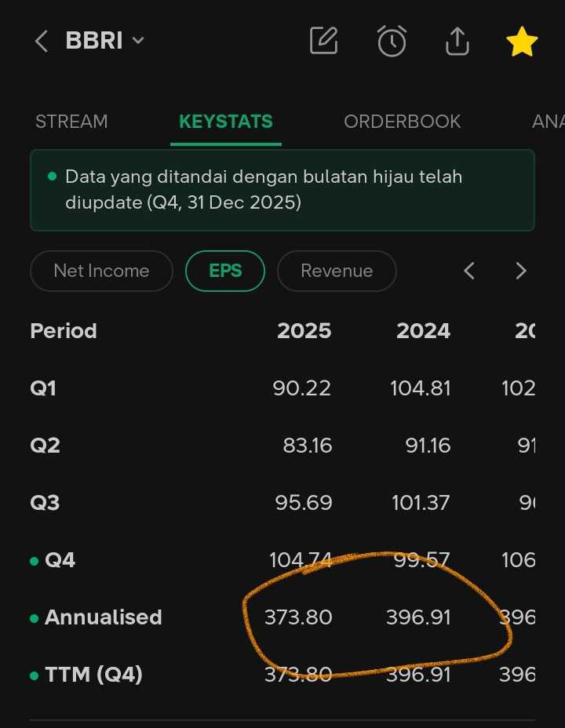
Task: Tap the Annualised row label
Action: point(103,617)
